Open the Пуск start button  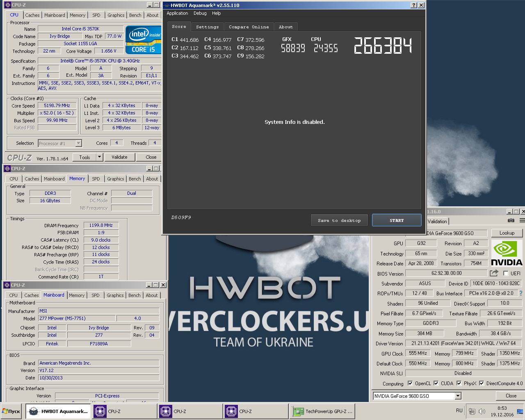(11, 411)
